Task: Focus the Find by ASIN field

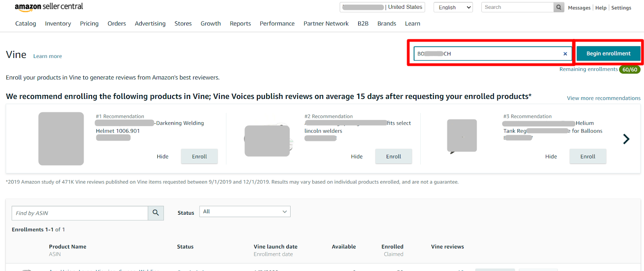Action: [80, 213]
